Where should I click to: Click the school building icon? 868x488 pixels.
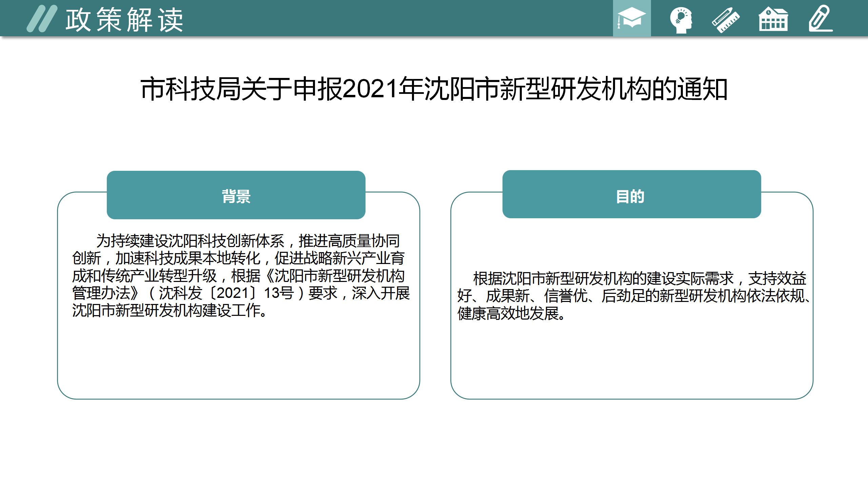coord(773,19)
